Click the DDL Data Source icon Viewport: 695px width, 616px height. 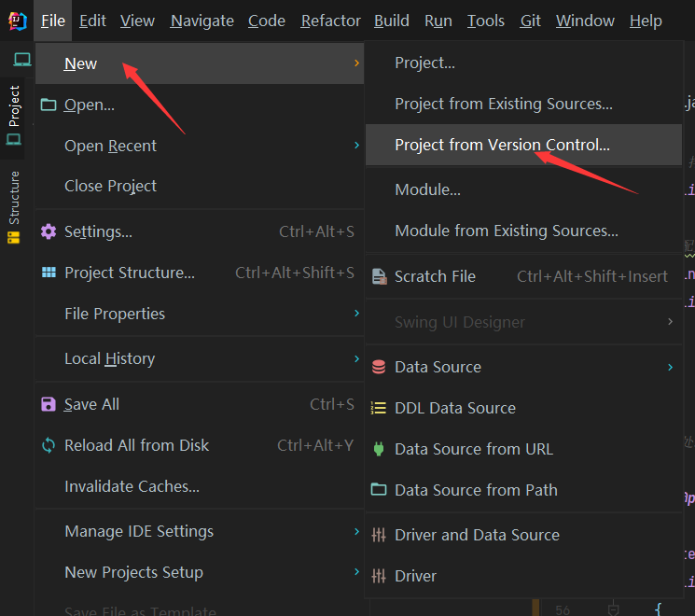379,408
